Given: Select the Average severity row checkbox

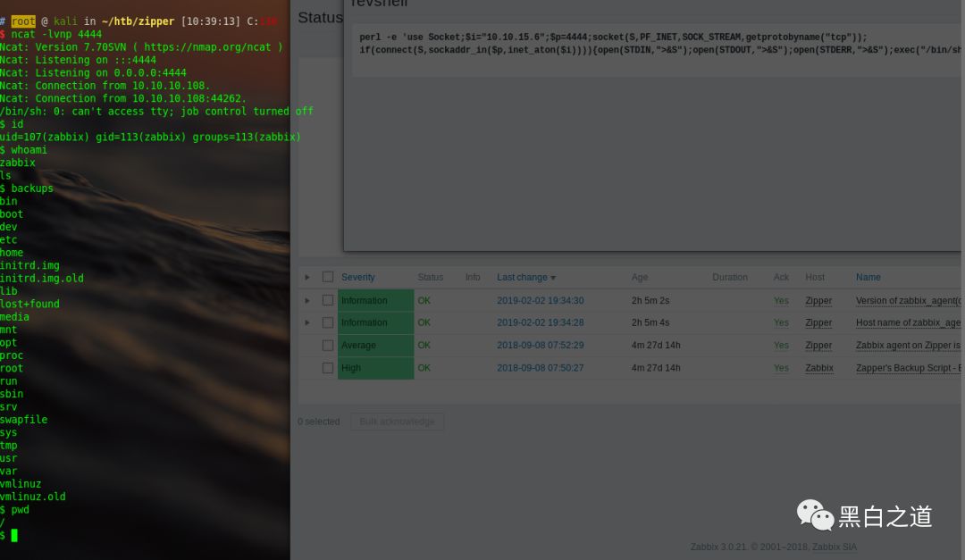Looking at the screenshot, I should click(x=328, y=346).
